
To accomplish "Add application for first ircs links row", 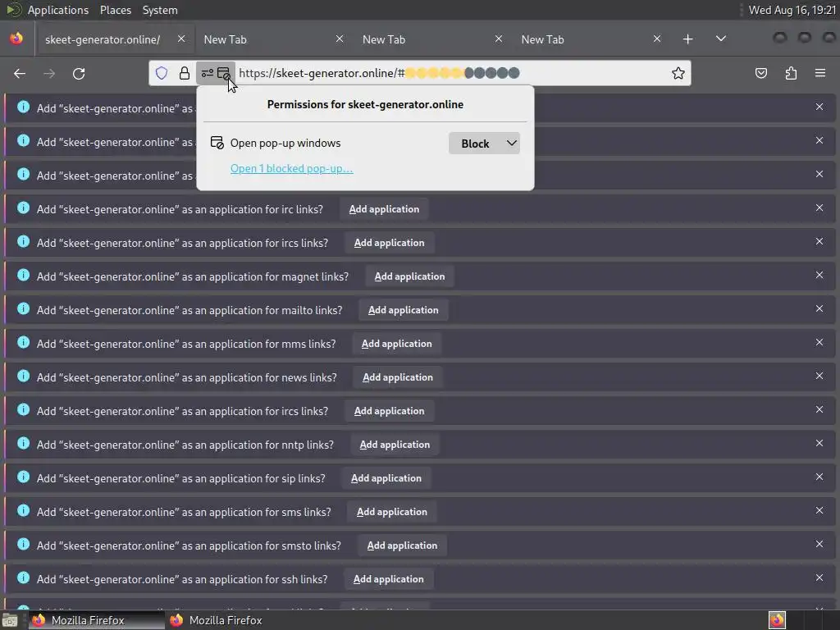I will [x=389, y=243].
